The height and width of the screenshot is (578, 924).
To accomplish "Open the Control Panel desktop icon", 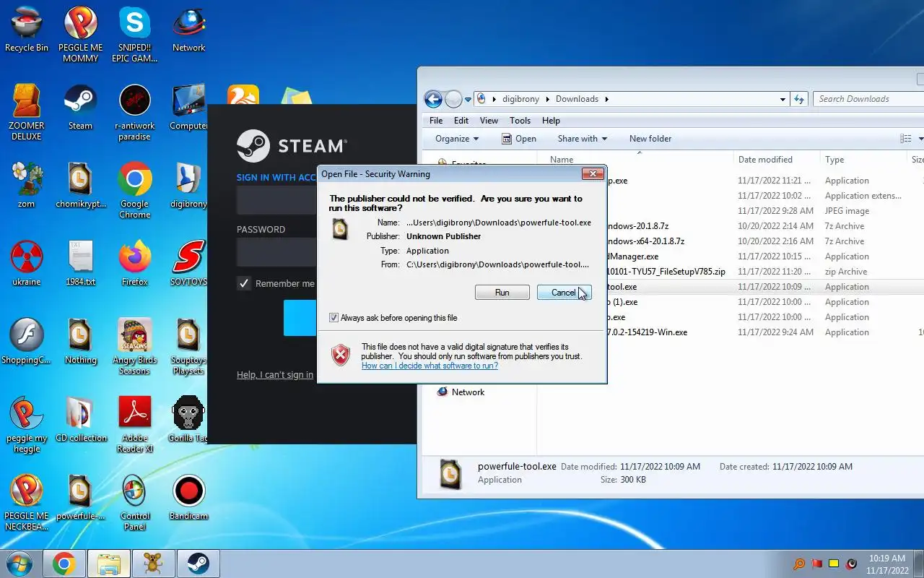I will tap(134, 502).
